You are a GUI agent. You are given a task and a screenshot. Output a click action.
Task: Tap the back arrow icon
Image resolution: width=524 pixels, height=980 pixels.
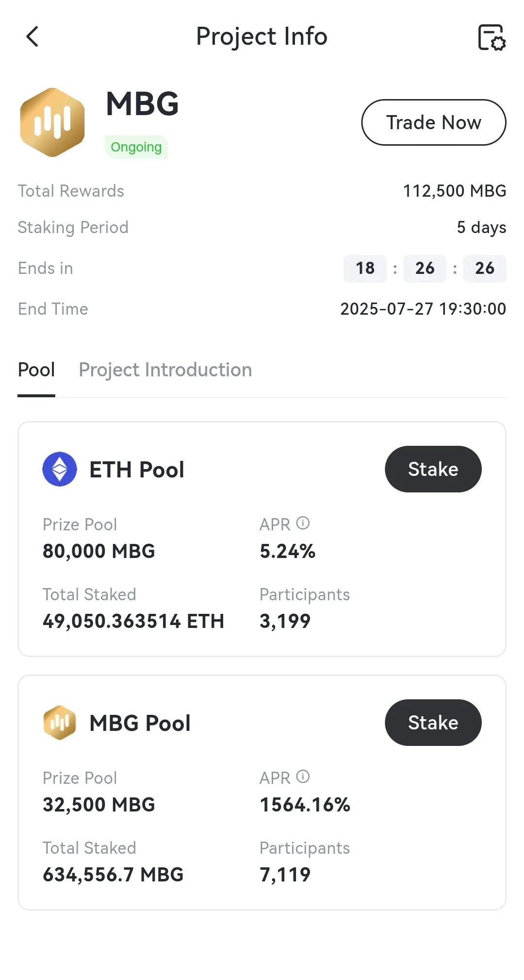(32, 36)
